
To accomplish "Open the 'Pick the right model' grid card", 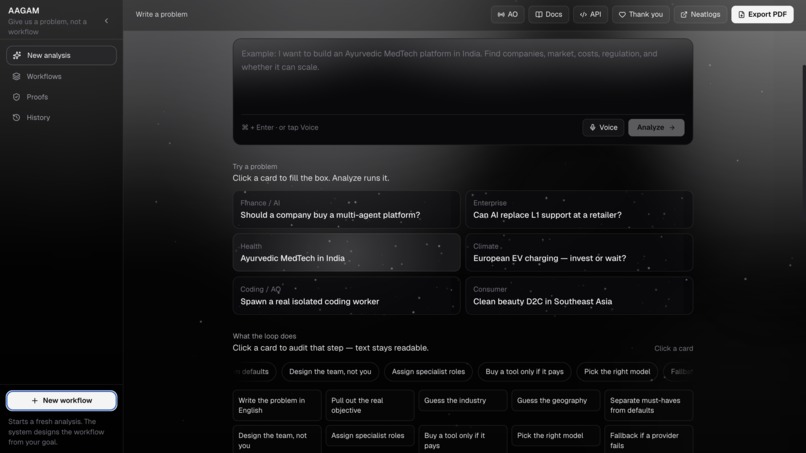I will pyautogui.click(x=556, y=436).
